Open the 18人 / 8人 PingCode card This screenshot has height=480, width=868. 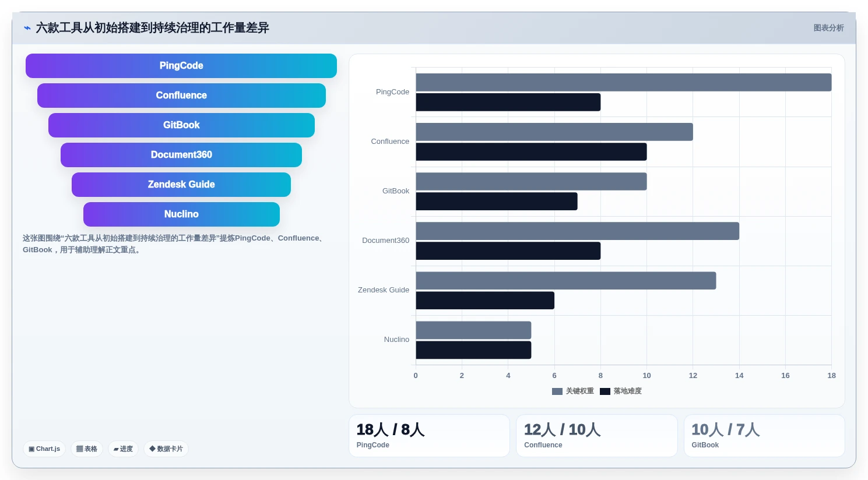[x=429, y=436]
